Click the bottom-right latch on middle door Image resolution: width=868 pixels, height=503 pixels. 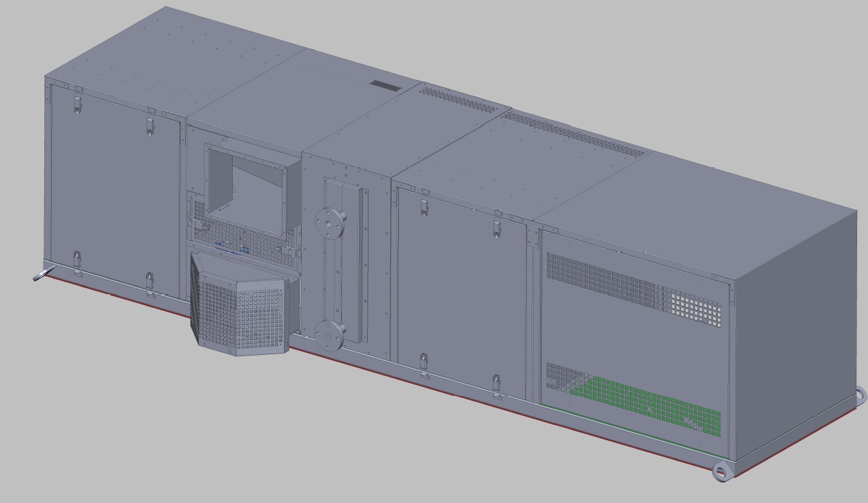coord(497,386)
